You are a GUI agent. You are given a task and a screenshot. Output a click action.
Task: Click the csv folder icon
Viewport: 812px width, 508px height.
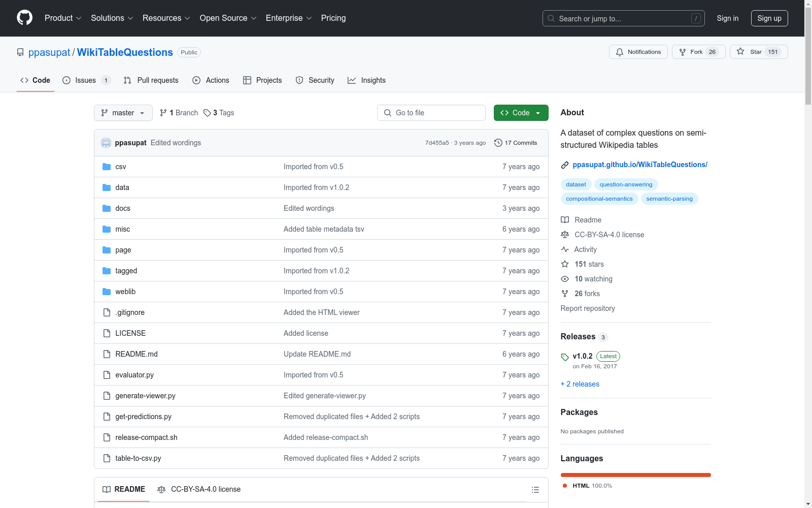[107, 167]
